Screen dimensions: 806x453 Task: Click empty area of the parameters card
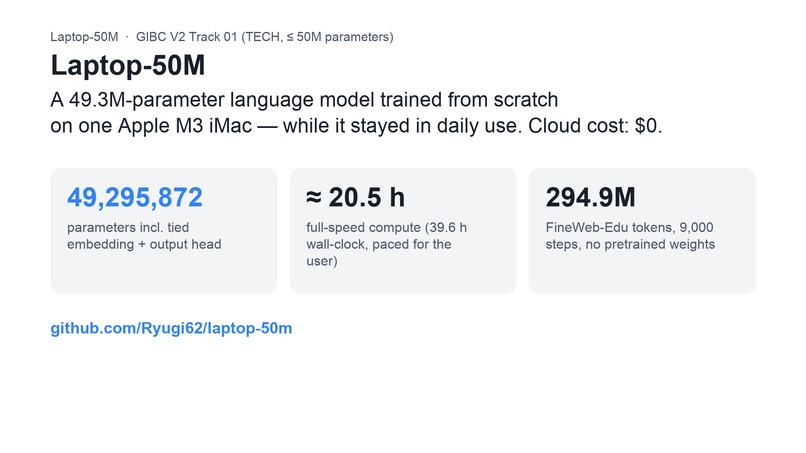click(x=163, y=273)
